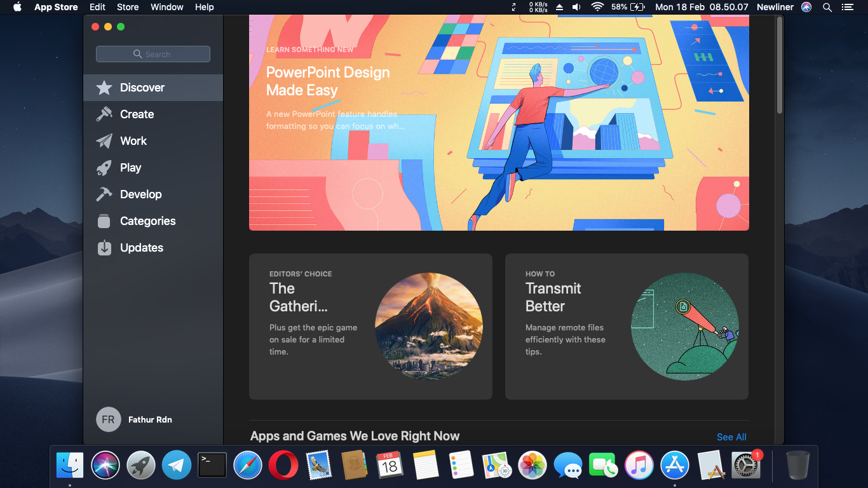
Task: Click the Siri icon in menu bar
Action: click(806, 7)
